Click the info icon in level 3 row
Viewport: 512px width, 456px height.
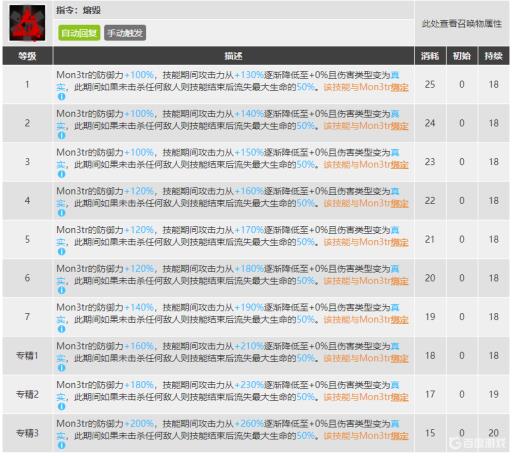coord(61,174)
